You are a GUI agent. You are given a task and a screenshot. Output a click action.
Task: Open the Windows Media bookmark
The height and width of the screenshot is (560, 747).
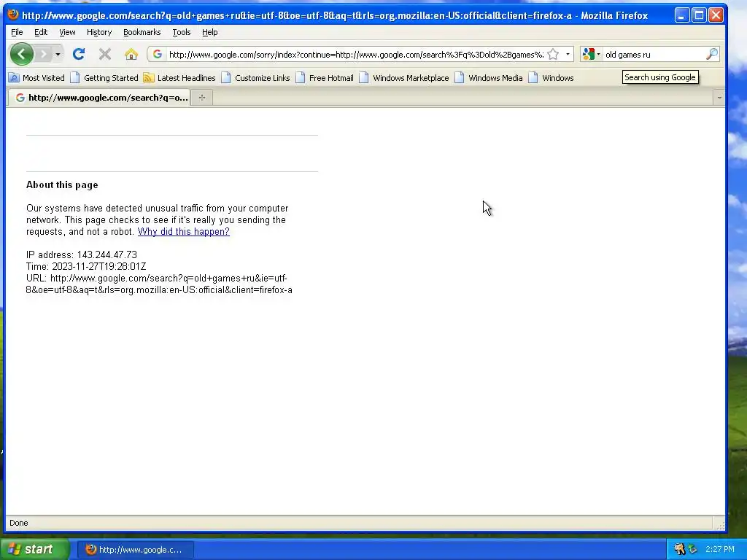coord(489,77)
